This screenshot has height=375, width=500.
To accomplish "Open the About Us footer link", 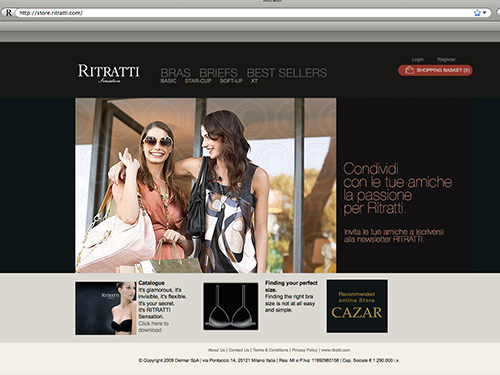I will (x=217, y=350).
